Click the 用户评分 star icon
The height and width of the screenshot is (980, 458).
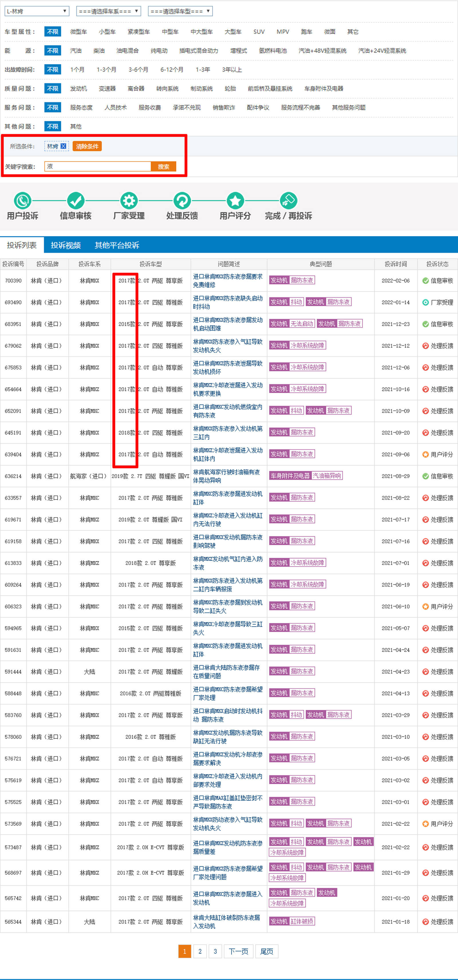point(235,201)
